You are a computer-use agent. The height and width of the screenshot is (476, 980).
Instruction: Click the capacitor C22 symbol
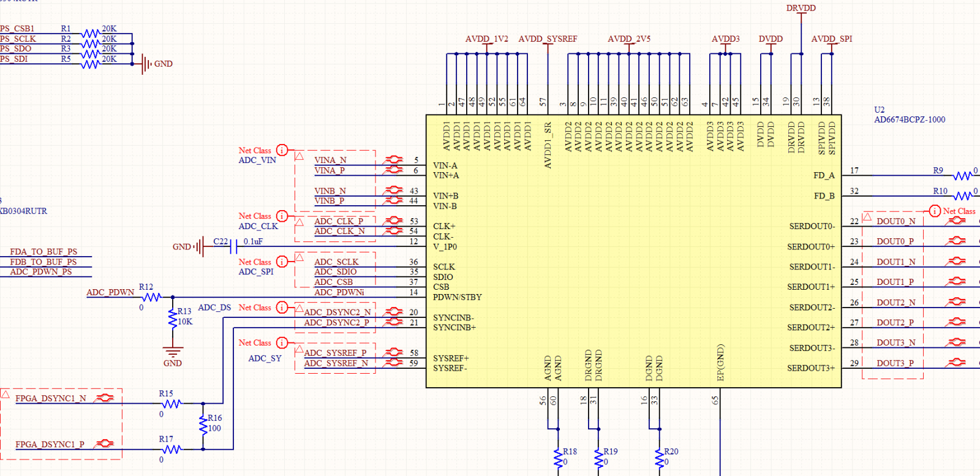[x=233, y=247]
